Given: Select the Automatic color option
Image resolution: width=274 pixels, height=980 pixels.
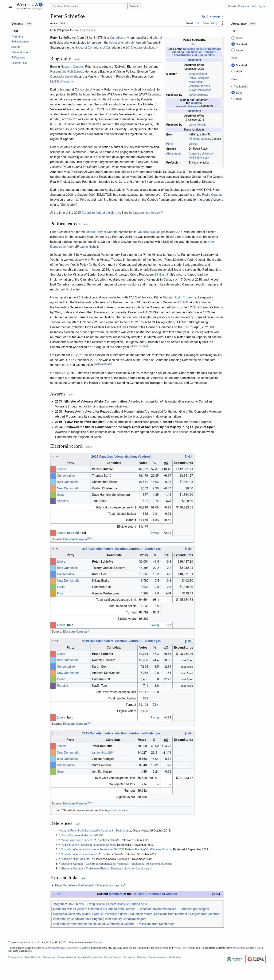Looking at the screenshot, I should click(x=233, y=87).
